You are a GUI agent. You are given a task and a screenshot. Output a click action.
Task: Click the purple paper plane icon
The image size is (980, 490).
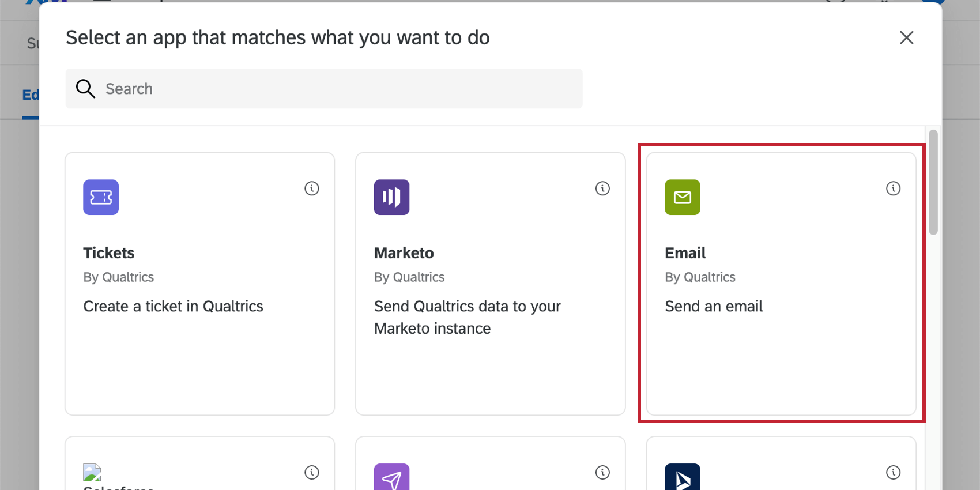pos(391,477)
